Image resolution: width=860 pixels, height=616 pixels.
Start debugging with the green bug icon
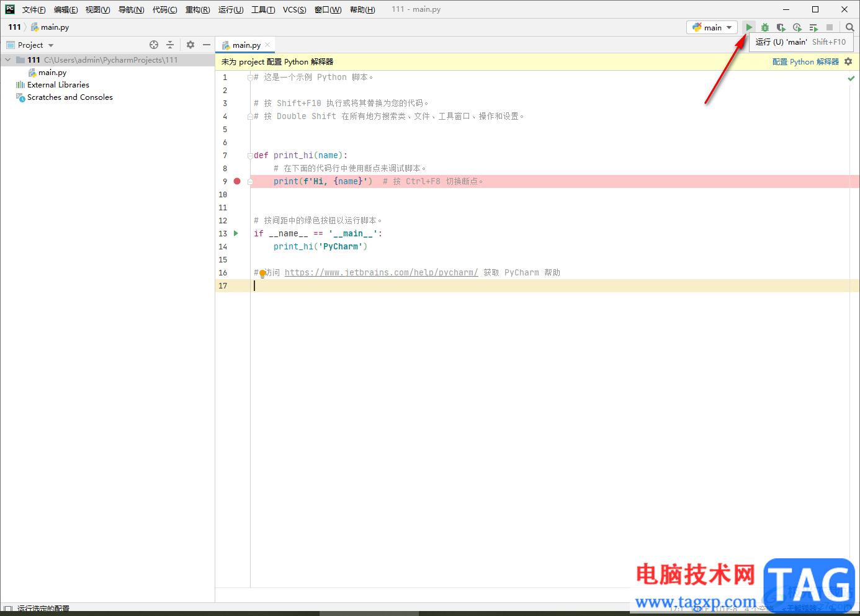coord(765,27)
